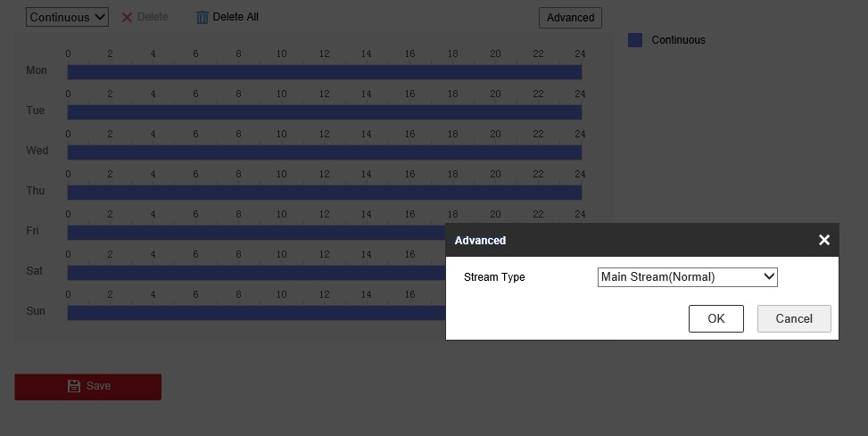Select Monday's schedule timeline bar
The image size is (868, 436).
coord(324,72)
